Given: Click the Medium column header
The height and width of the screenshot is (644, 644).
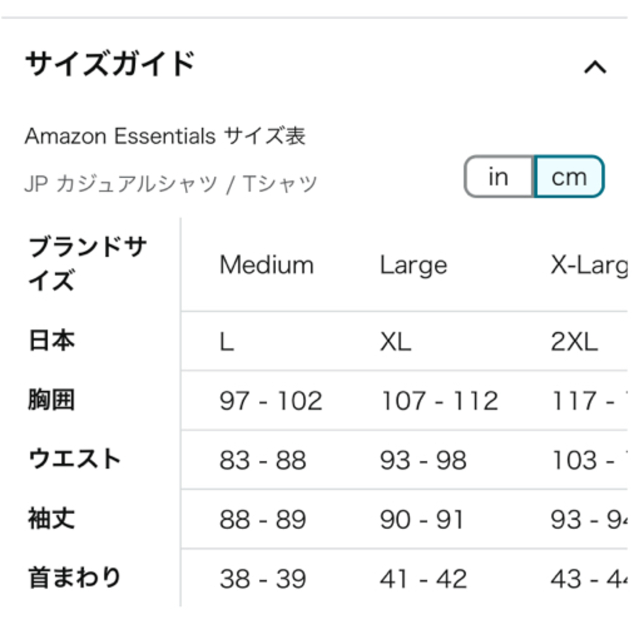Looking at the screenshot, I should [x=267, y=265].
